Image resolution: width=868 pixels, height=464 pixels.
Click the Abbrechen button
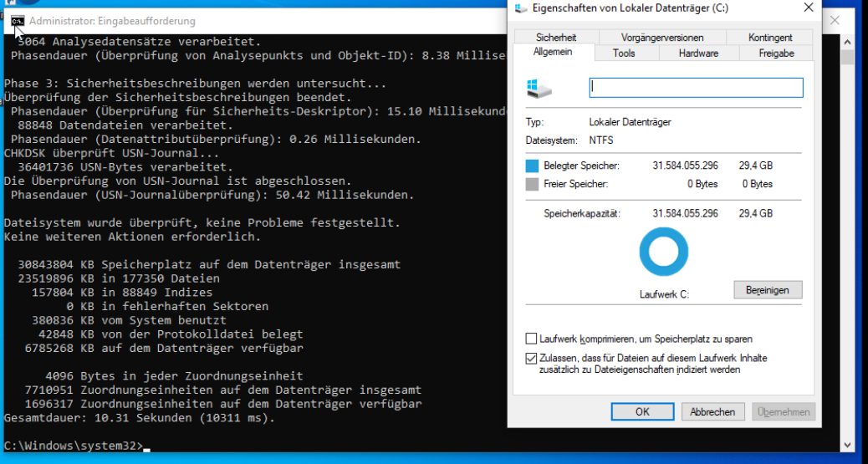(x=712, y=411)
